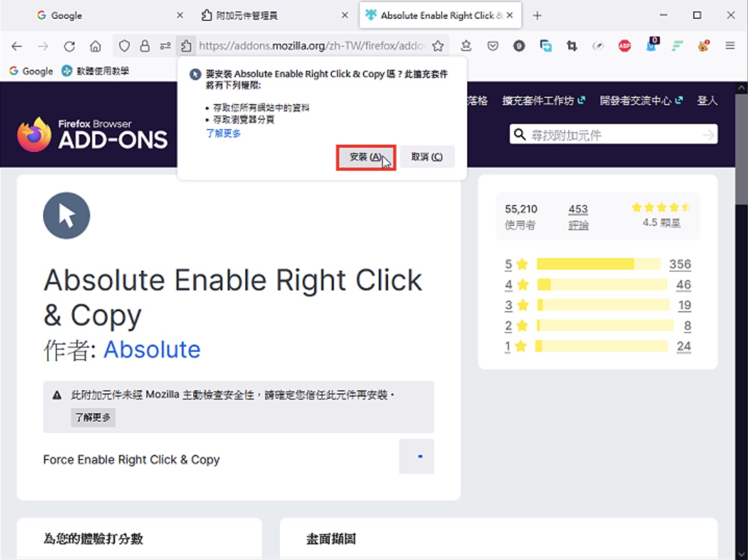The width and height of the screenshot is (748, 560).
Task: Open the site permissions icon in address bar
Action: pyautogui.click(x=165, y=46)
